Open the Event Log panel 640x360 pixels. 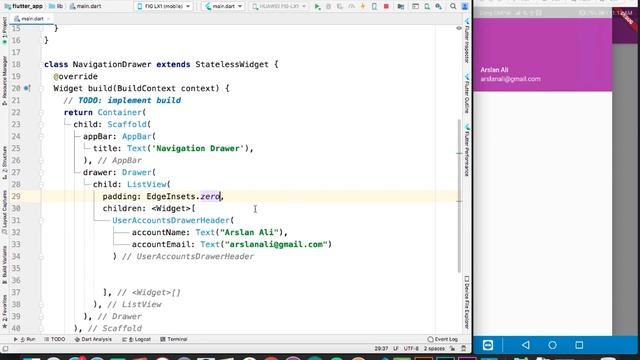pyautogui.click(x=443, y=340)
